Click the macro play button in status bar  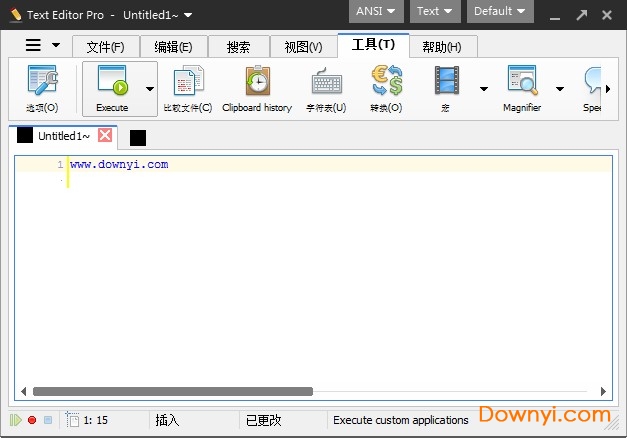(x=16, y=420)
